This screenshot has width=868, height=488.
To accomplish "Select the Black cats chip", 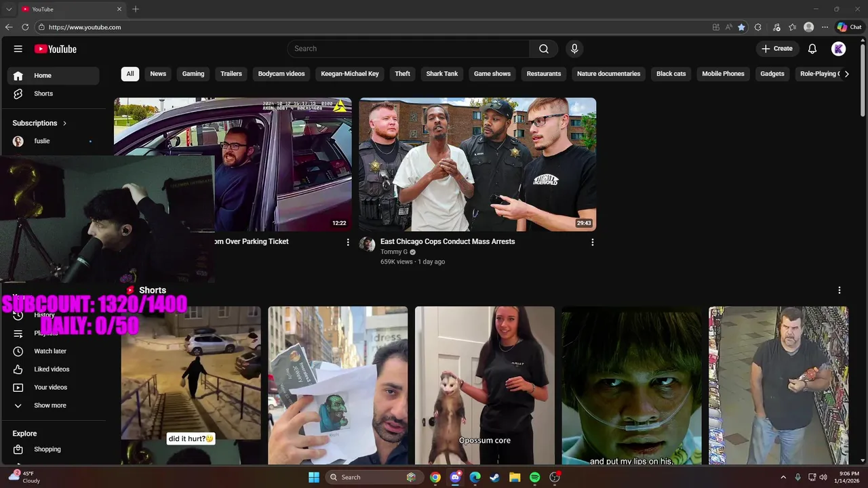I will point(671,74).
